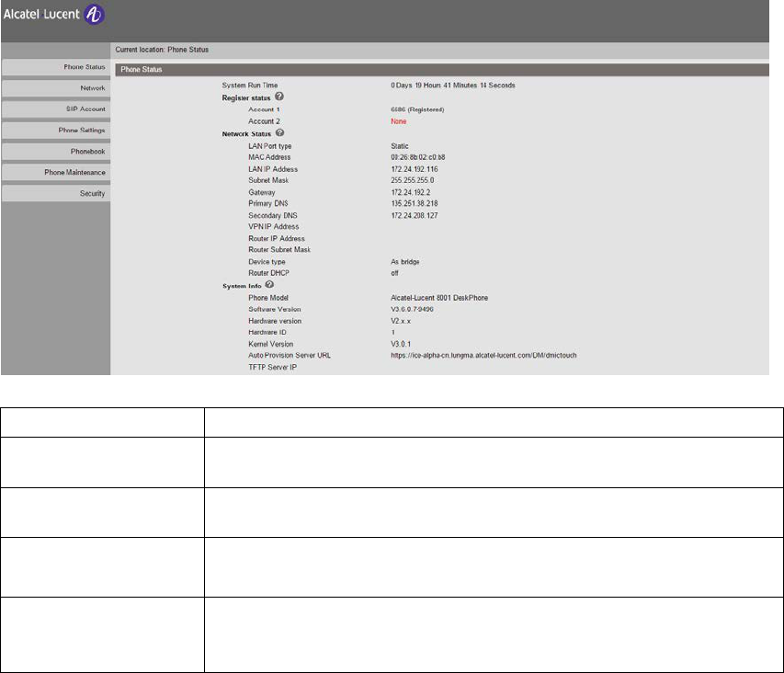
Task: Click the 'Auto Provision Server URL' label
Action: pos(290,356)
